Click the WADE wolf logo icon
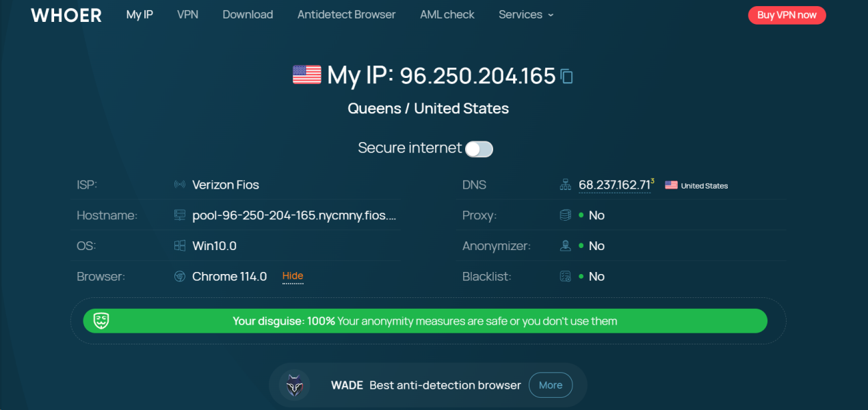Image resolution: width=868 pixels, height=410 pixels. [x=295, y=385]
